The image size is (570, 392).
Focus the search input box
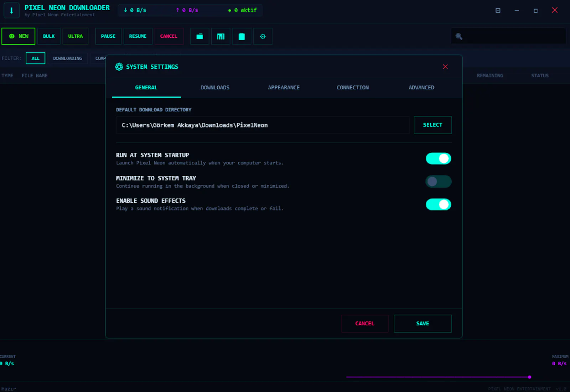coord(508,36)
